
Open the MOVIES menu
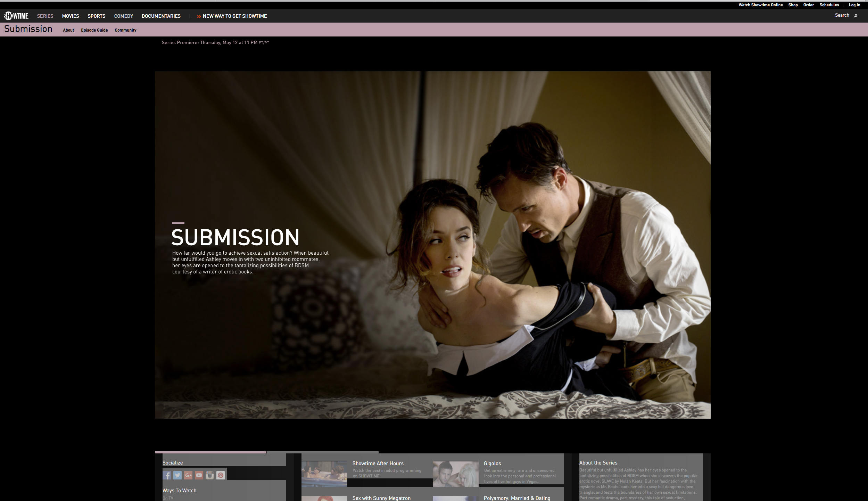point(71,16)
